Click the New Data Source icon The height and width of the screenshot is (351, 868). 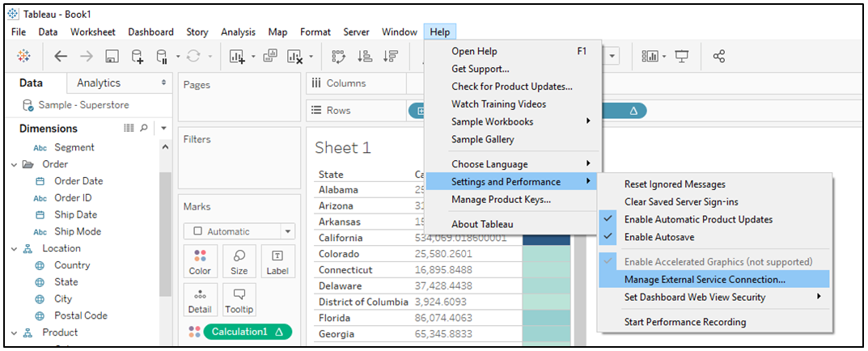137,57
